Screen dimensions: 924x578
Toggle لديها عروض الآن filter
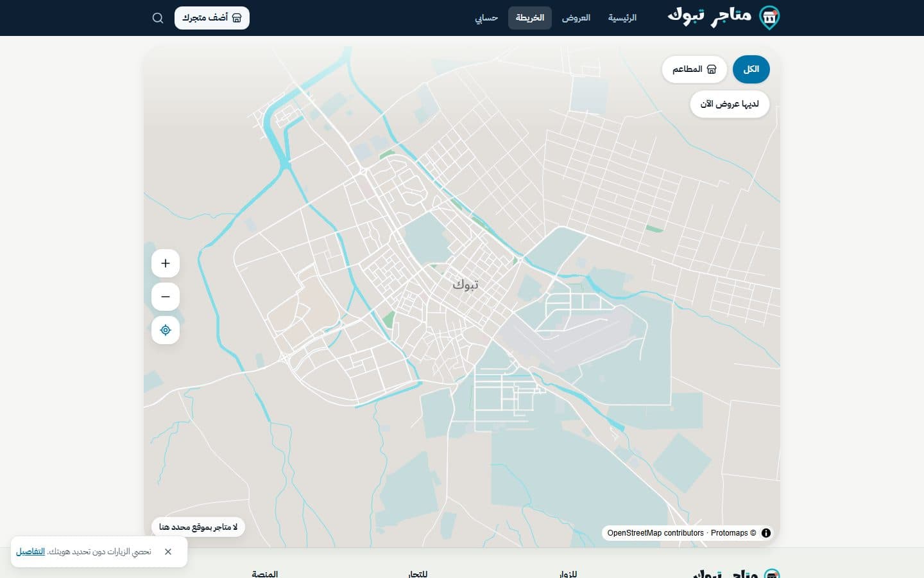(730, 104)
